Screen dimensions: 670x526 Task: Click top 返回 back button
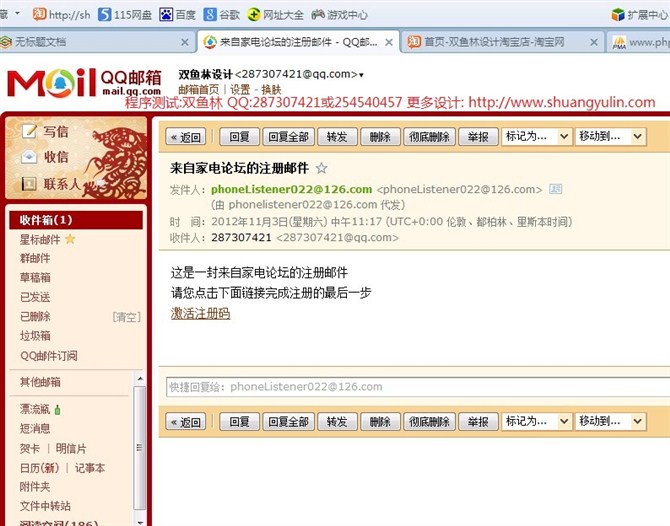point(186,137)
